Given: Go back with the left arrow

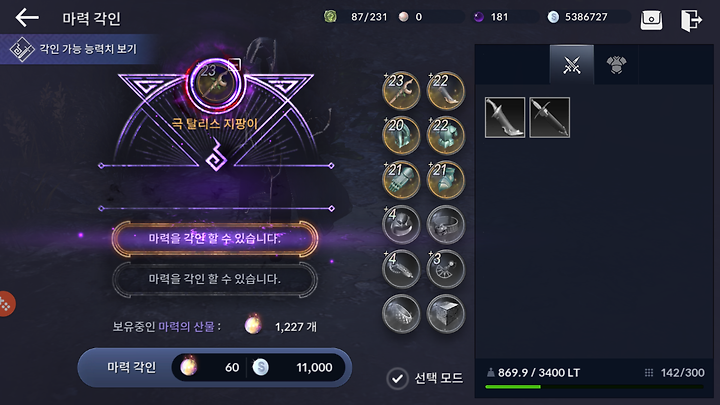Looking at the screenshot, I should tap(27, 18).
